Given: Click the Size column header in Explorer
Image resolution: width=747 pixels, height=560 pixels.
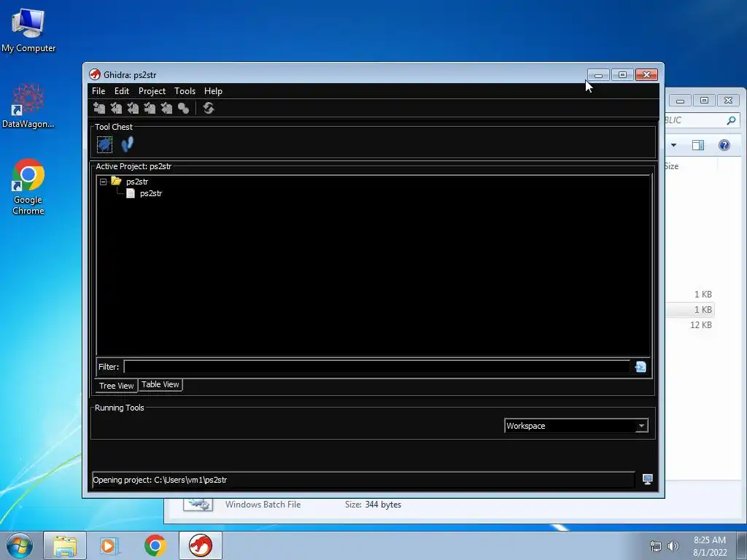Looking at the screenshot, I should point(671,166).
